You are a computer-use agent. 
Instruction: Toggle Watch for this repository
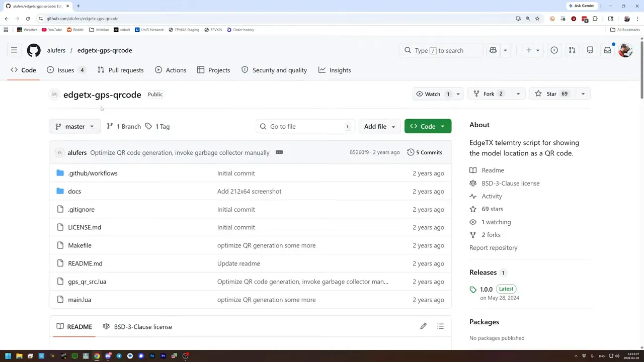click(432, 94)
